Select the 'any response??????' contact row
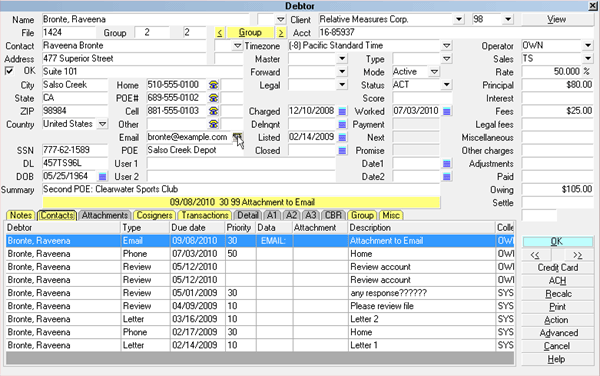 pyautogui.click(x=260, y=293)
